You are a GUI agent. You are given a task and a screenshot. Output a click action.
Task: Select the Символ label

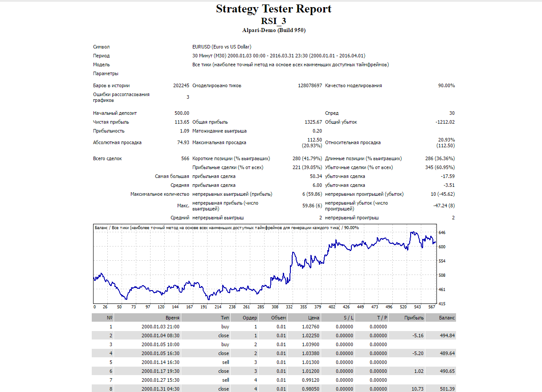pos(101,47)
